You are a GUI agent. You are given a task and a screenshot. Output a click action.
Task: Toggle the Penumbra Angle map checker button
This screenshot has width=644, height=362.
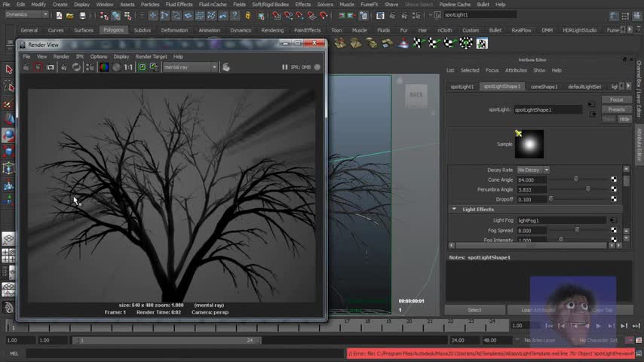(x=614, y=189)
